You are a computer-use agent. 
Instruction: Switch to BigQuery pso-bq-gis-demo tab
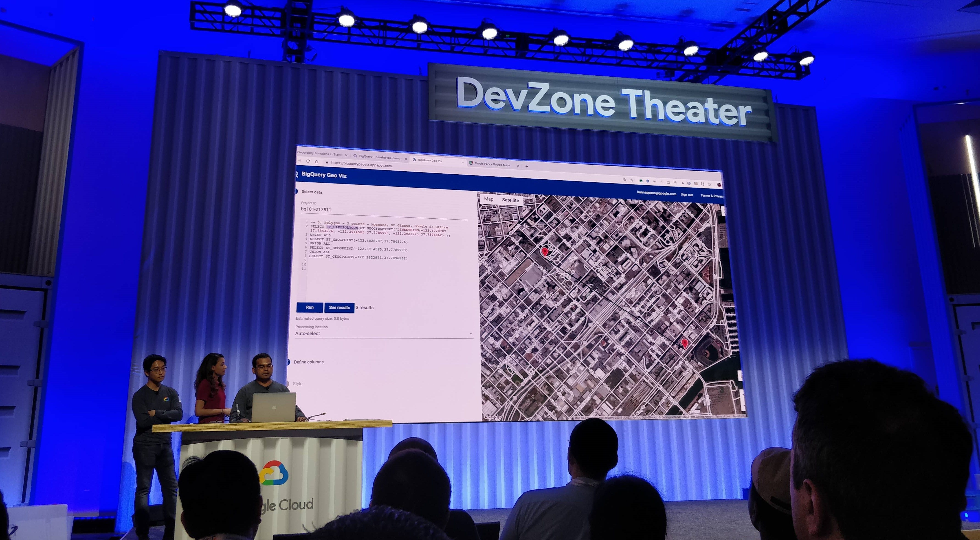point(379,157)
